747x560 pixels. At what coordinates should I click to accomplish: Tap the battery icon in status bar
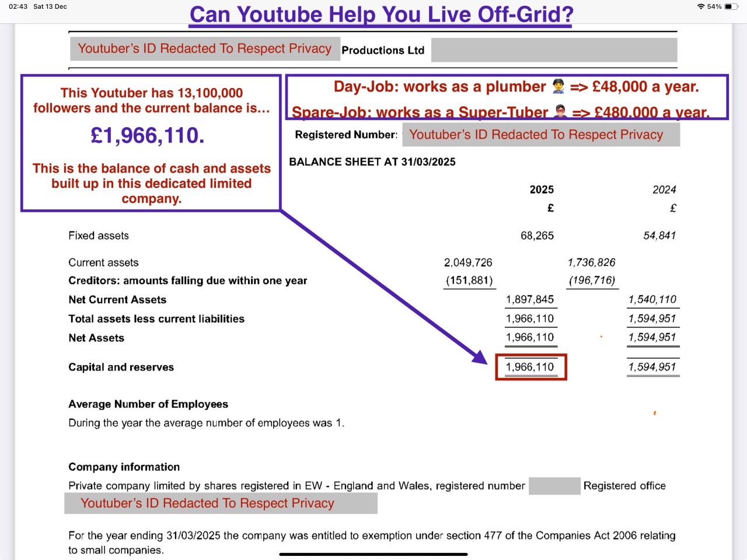731,6
